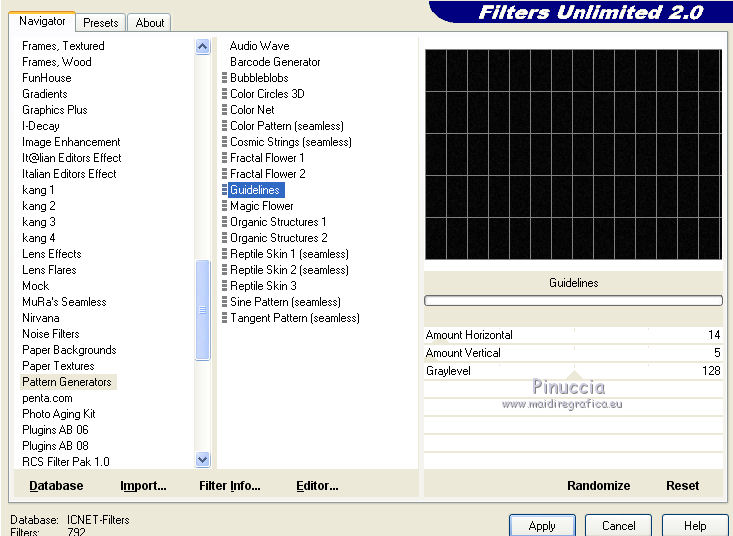Select the FunHouse category
The height and width of the screenshot is (536, 733).
pos(47,78)
